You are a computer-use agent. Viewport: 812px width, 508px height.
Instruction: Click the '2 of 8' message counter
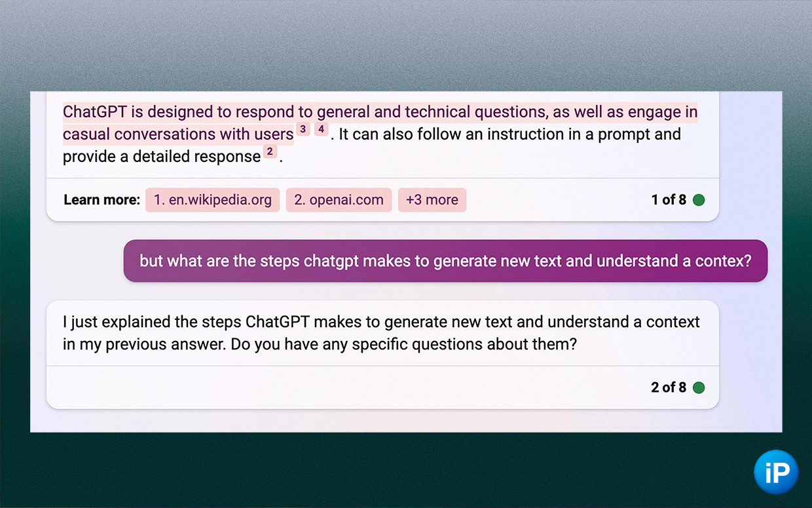coord(669,387)
